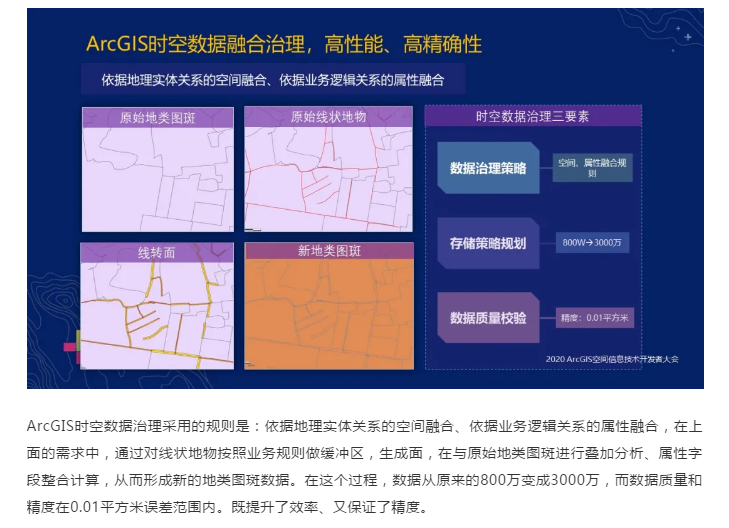
Task: Click the paragraph line starting '精度在0.01平方米误差范围内'
Action: 227,507
